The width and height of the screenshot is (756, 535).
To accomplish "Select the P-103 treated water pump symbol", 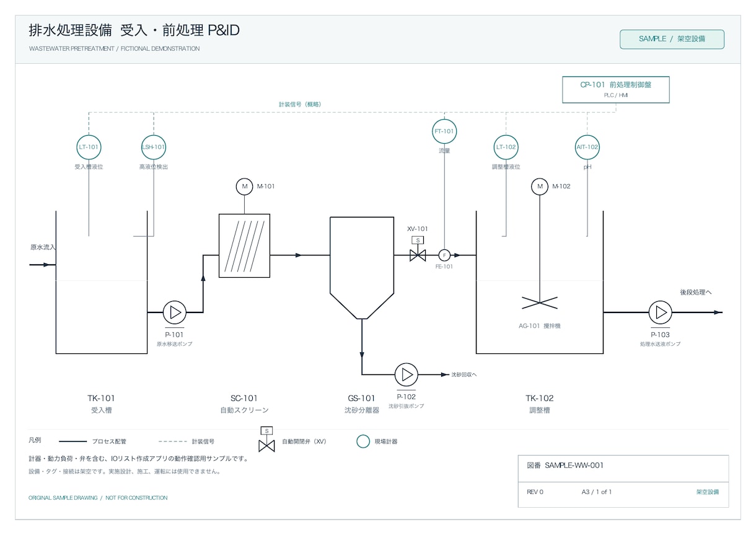I will [x=661, y=312].
